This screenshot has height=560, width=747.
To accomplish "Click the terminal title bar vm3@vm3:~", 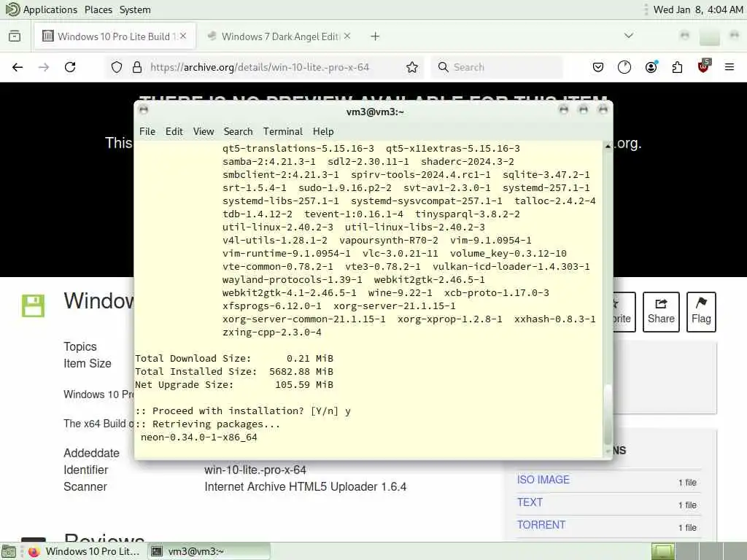I will (374, 112).
